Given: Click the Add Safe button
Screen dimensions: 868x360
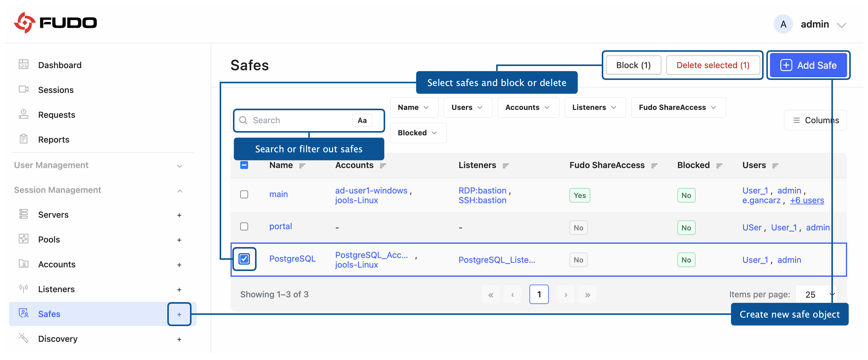Looking at the screenshot, I should click(808, 65).
